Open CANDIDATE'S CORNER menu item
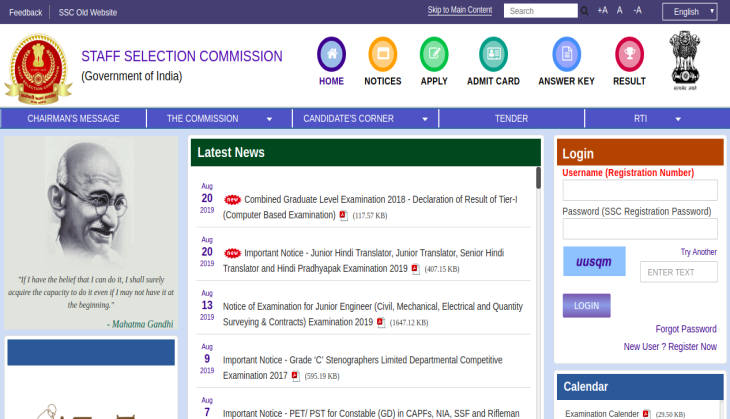The height and width of the screenshot is (419, 730). click(348, 119)
